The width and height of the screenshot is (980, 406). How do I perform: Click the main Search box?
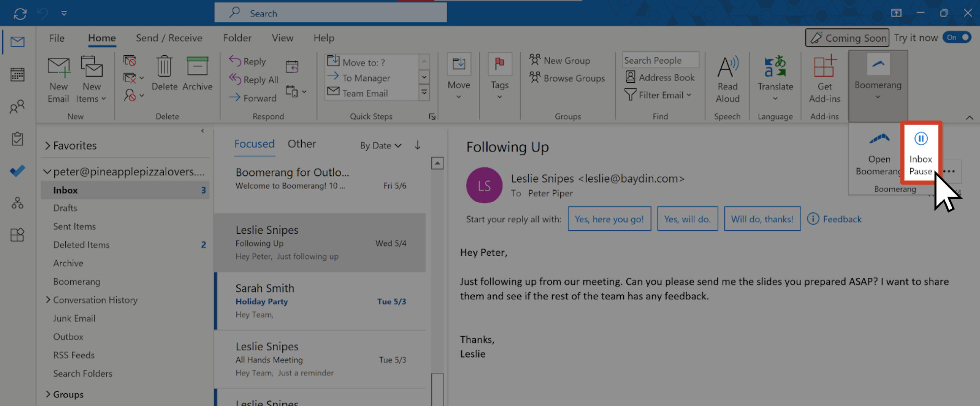tap(331, 13)
